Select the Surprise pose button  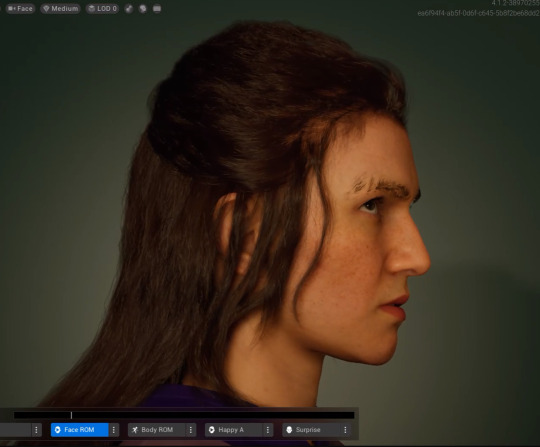[311, 430]
